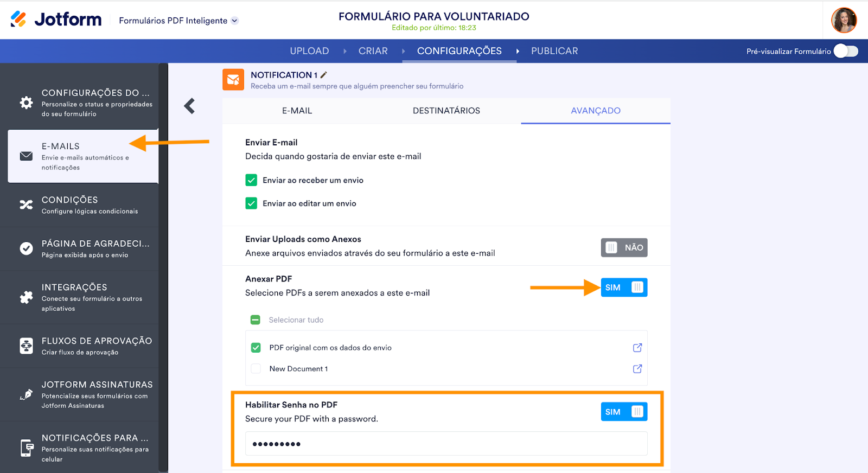Click the PDF password input field
868x473 pixels.
pyautogui.click(x=446, y=444)
